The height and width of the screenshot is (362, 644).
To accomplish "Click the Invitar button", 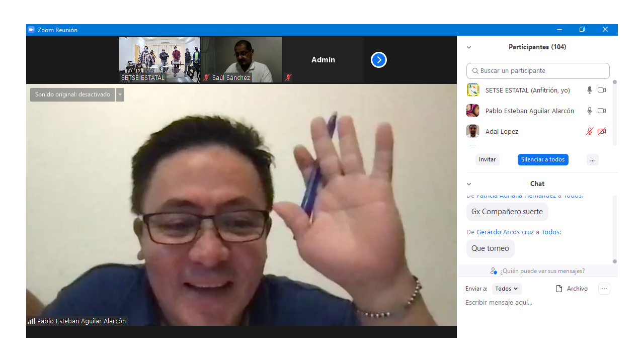I will (487, 159).
